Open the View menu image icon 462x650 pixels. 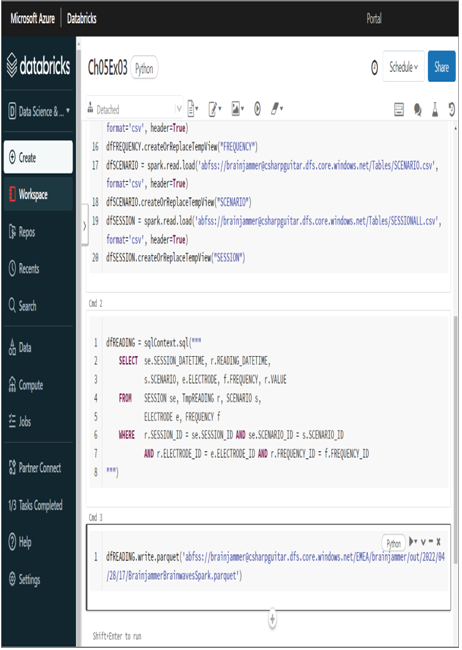pos(237,109)
